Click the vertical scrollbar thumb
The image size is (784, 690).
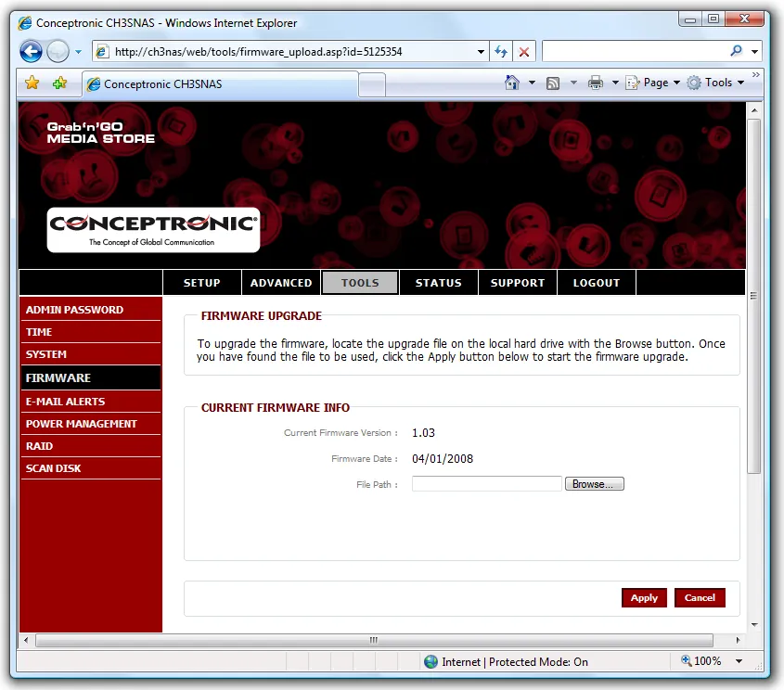click(754, 296)
